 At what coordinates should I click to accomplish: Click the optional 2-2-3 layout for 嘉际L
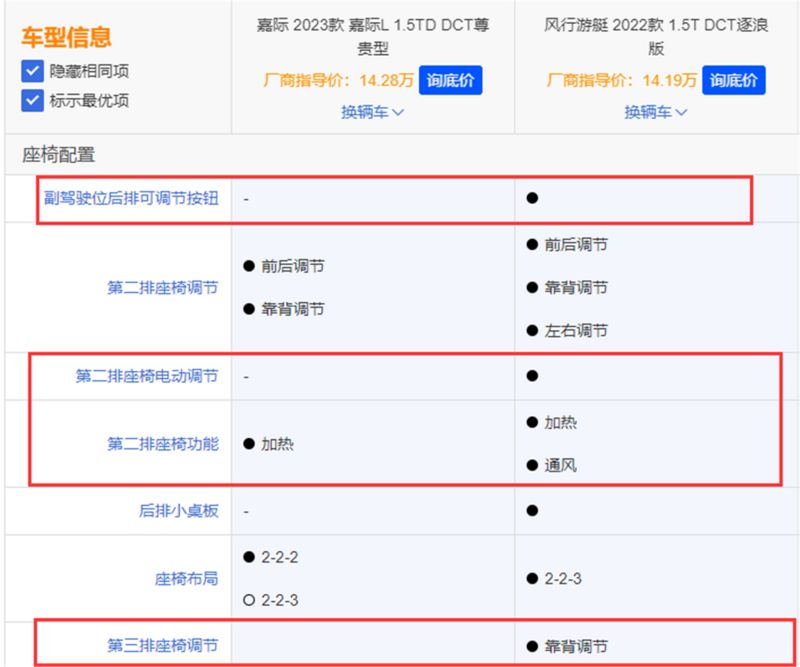[x=280, y=600]
